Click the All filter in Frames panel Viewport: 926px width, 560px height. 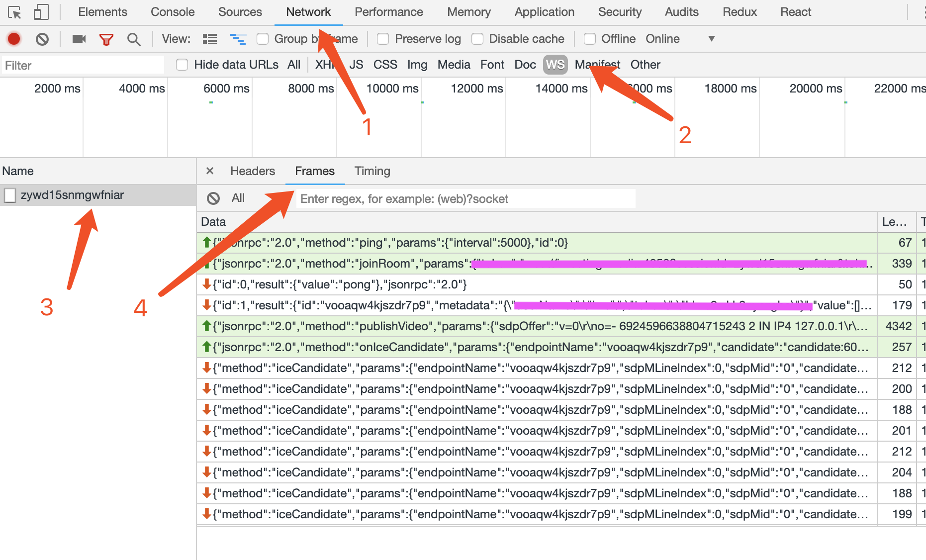pos(238,198)
